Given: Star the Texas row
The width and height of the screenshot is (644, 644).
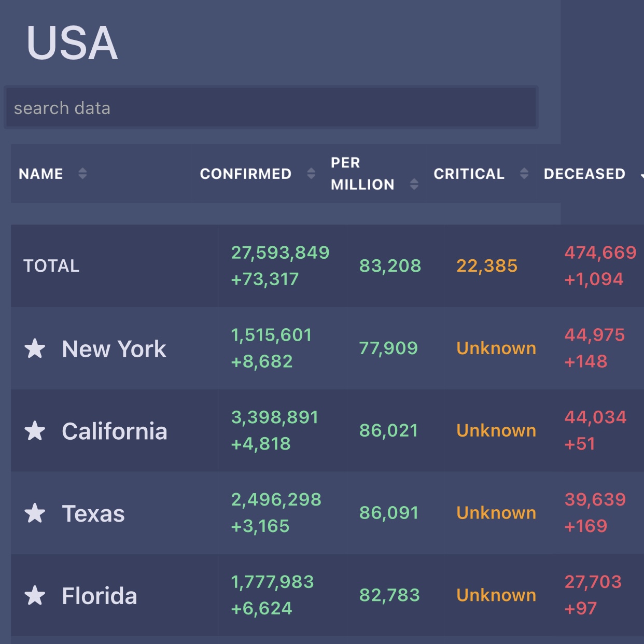Looking at the screenshot, I should [35, 513].
